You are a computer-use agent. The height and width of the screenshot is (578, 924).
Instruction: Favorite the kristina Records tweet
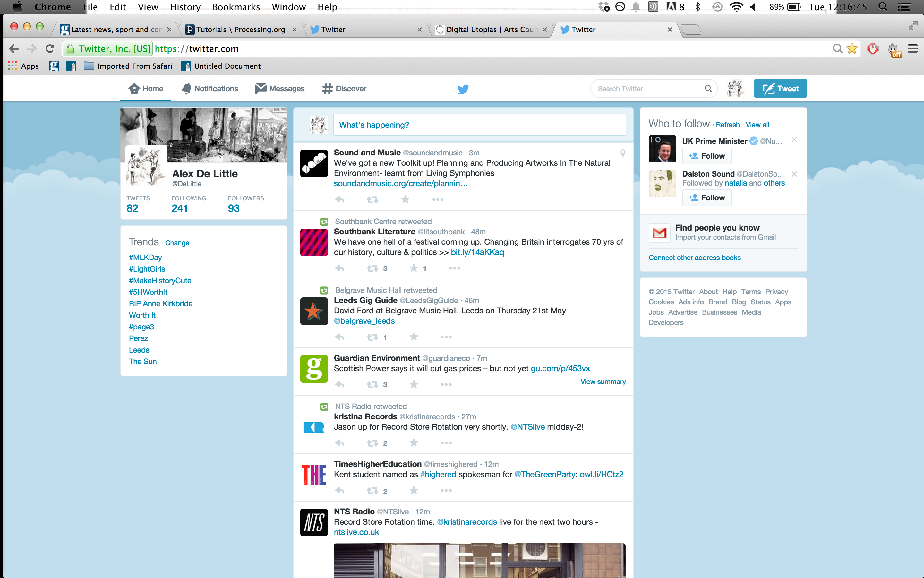coord(414,442)
